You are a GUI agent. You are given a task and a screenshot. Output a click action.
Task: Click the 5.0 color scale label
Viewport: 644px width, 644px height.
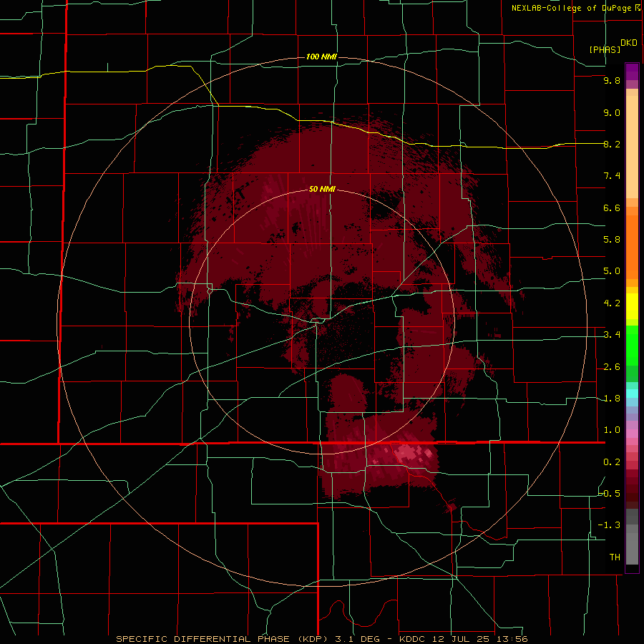612,271
